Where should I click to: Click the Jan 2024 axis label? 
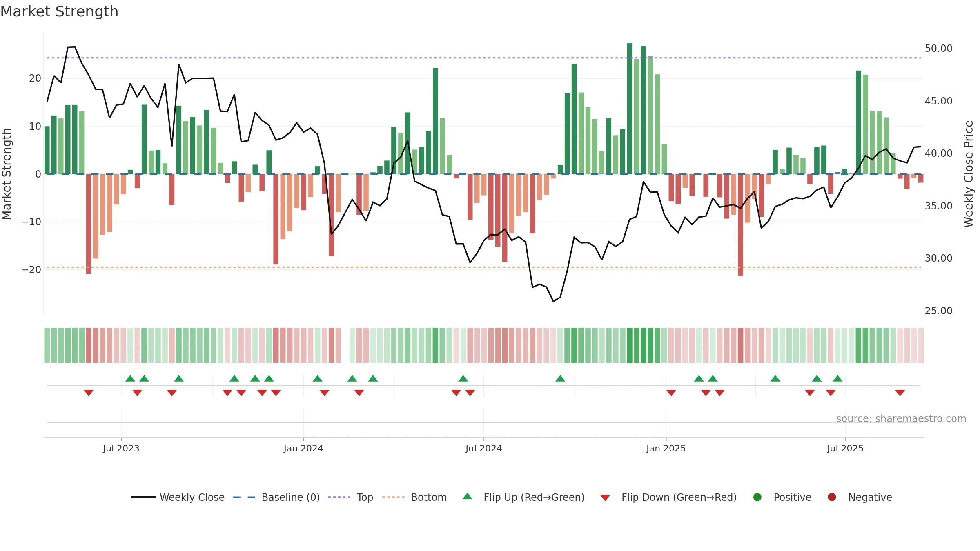[303, 448]
